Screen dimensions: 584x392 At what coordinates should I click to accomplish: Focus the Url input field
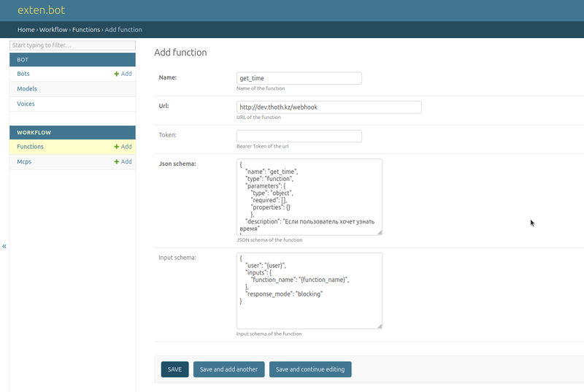tap(328, 107)
